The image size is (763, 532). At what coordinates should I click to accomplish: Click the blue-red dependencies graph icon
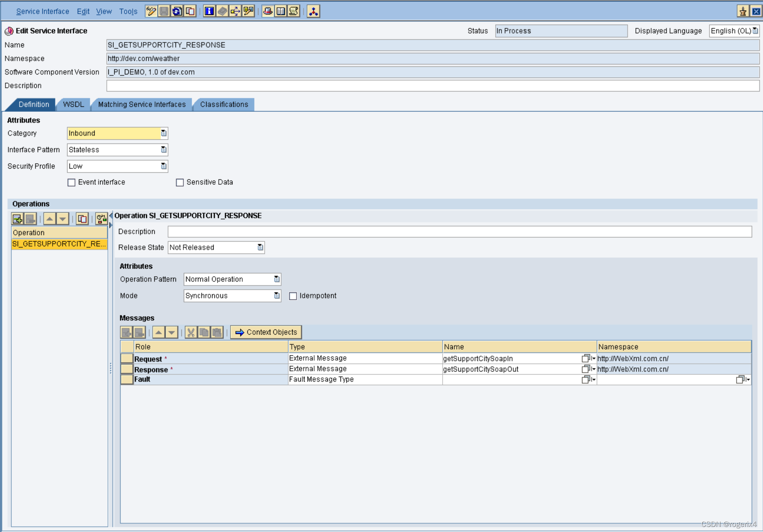(313, 11)
